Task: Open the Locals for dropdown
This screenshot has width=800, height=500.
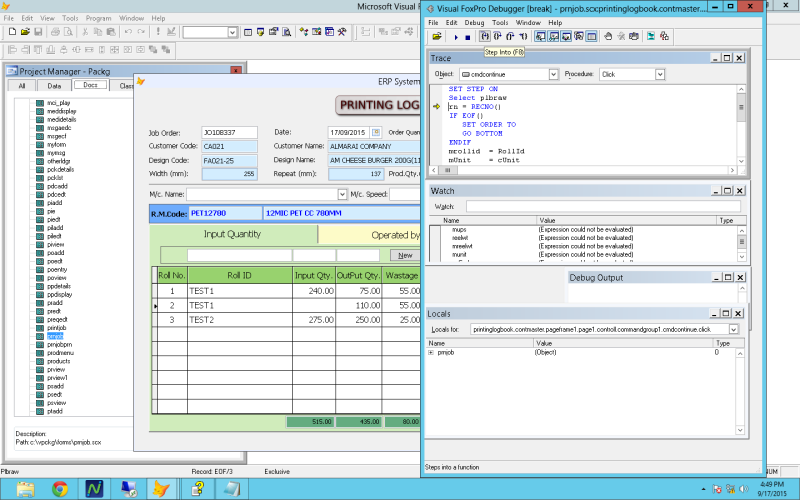Action: point(733,330)
